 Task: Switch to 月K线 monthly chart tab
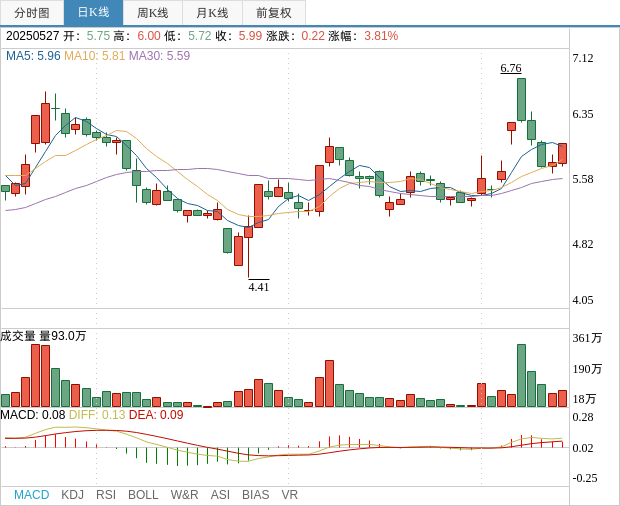coord(212,13)
